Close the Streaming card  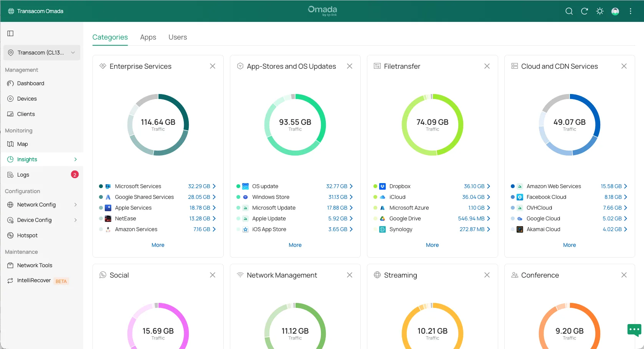487,275
